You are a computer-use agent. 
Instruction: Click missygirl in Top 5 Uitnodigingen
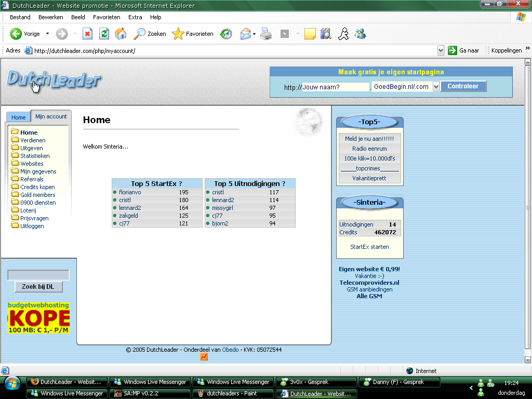click(222, 208)
